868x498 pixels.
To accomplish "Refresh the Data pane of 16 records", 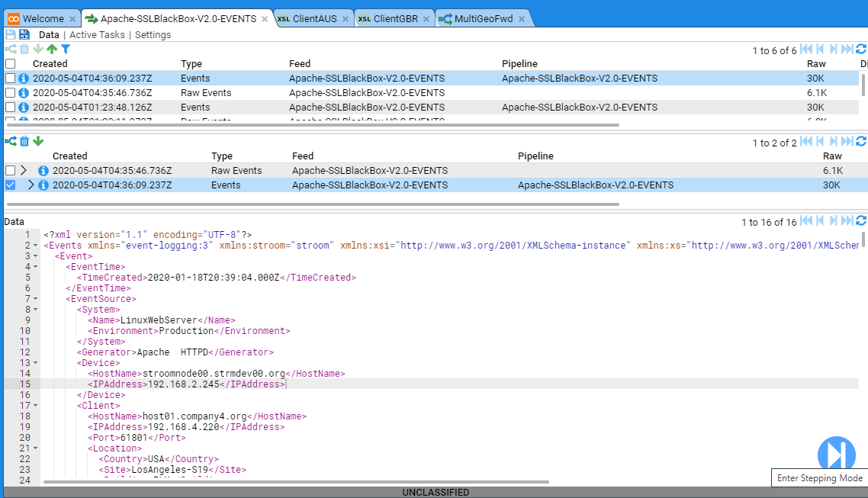I will (x=861, y=221).
